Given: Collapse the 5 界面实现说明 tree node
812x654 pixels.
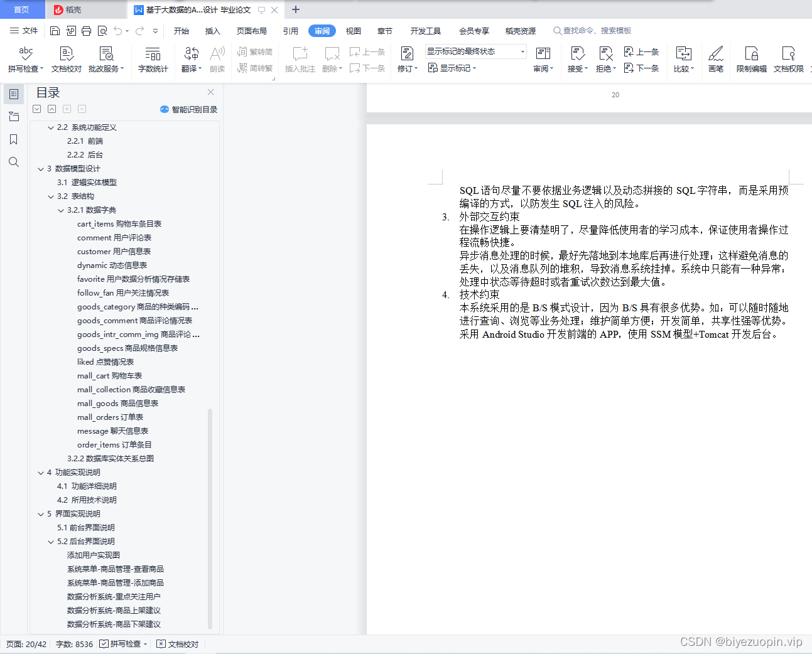Looking at the screenshot, I should click(41, 514).
